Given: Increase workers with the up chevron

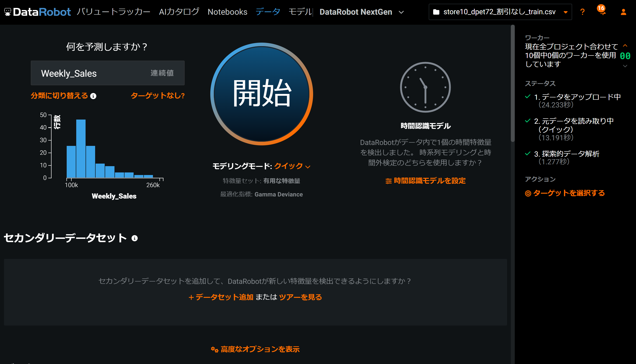Looking at the screenshot, I should 625,46.
